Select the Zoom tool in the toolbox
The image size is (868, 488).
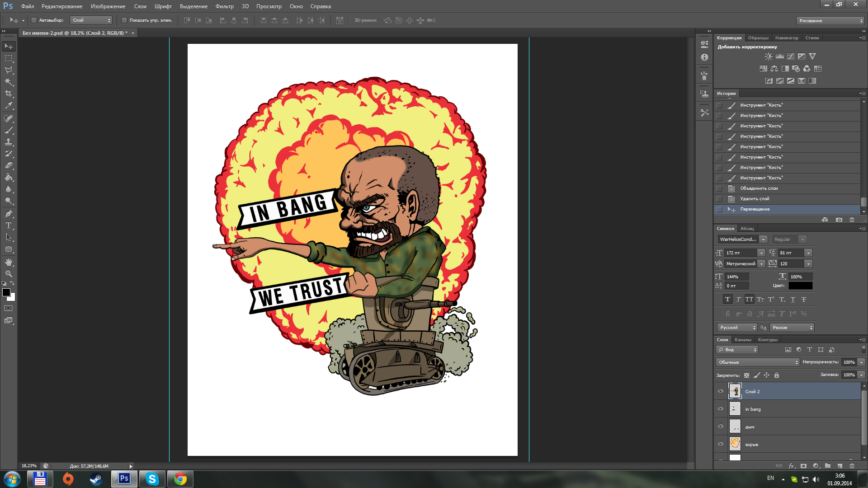point(9,274)
